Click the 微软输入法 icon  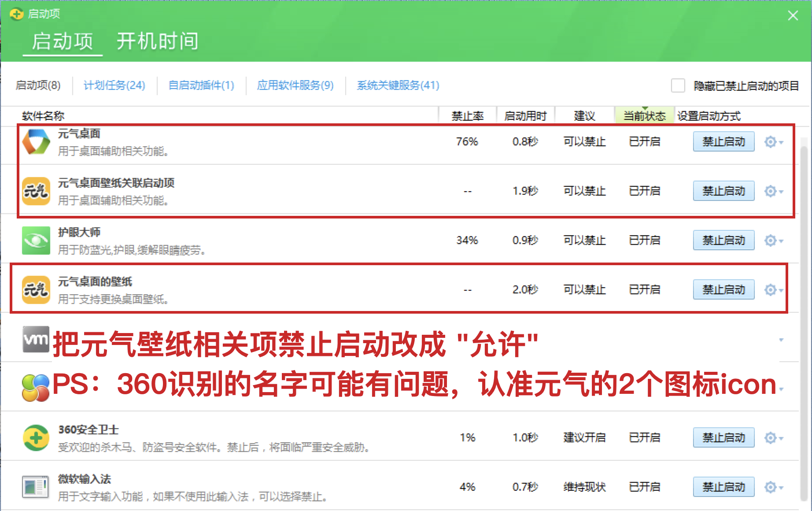pyautogui.click(x=36, y=487)
